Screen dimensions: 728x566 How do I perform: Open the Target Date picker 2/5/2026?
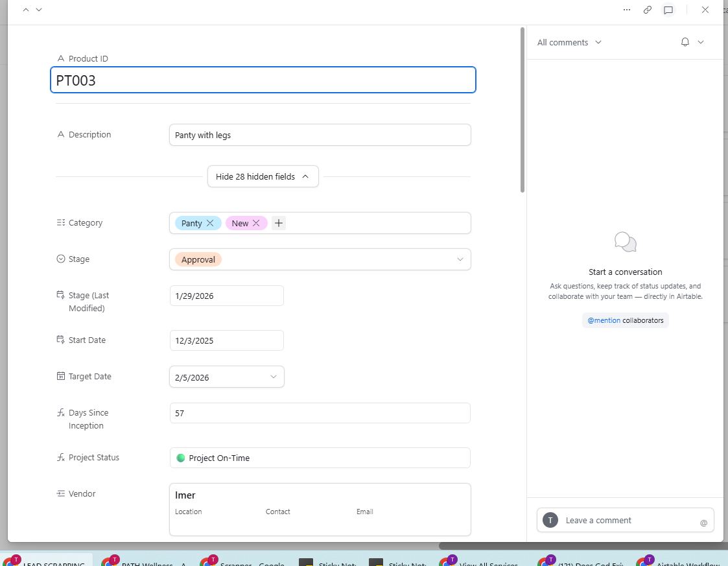point(227,377)
